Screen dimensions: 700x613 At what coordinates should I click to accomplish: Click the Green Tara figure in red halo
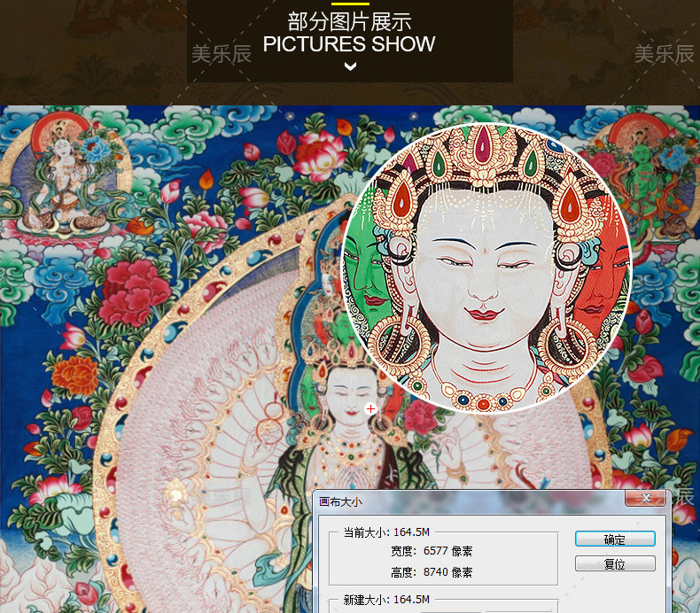[x=643, y=179]
